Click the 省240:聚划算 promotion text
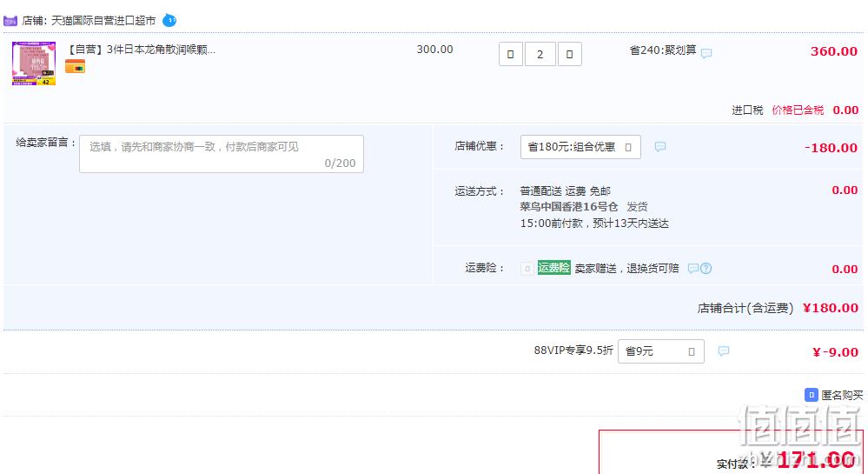The height and width of the screenshot is (474, 868). [x=663, y=50]
